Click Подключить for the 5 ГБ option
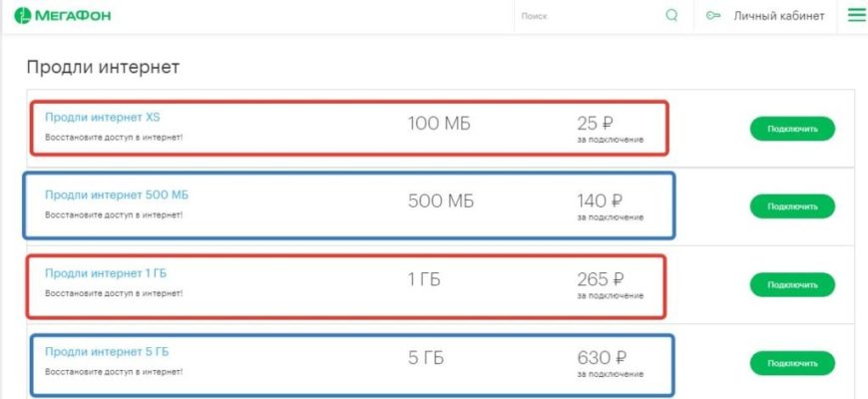Image resolution: width=868 pixels, height=399 pixels. click(x=792, y=363)
